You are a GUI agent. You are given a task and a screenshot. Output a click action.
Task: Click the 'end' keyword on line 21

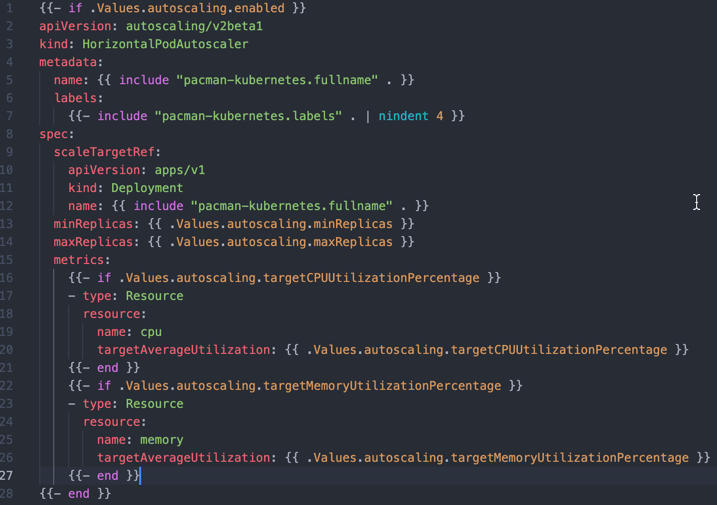107,368
